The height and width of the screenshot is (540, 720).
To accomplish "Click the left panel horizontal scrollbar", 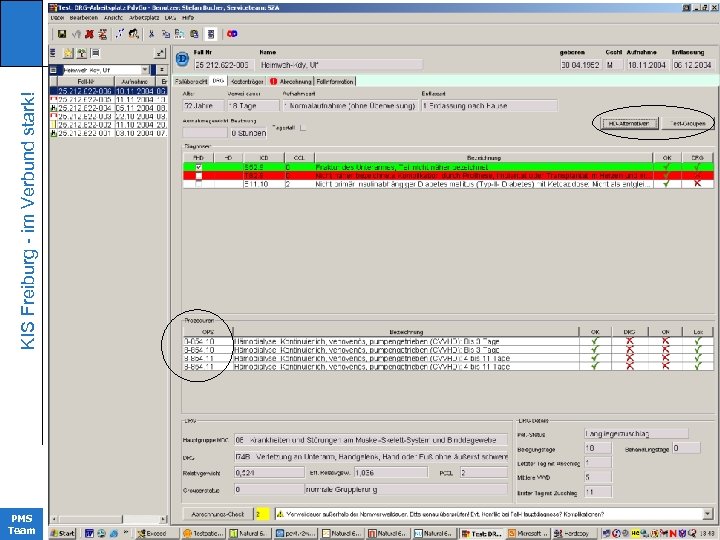I will tap(109, 519).
